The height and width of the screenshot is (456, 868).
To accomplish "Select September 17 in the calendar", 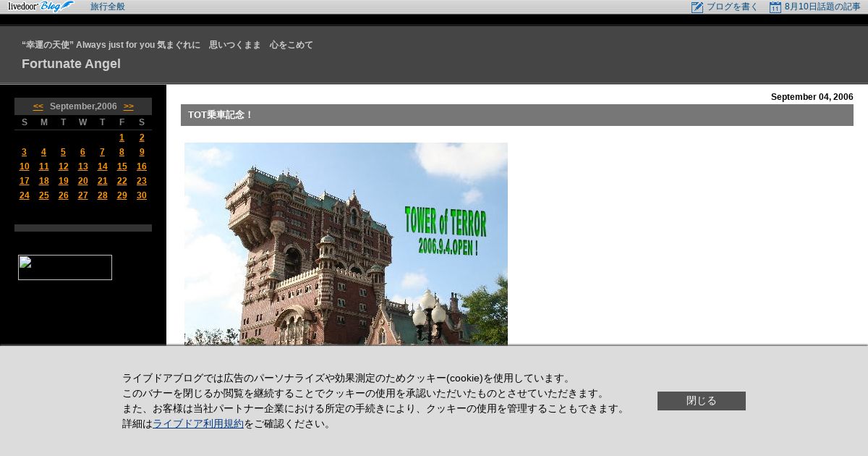I will pyautogui.click(x=24, y=181).
